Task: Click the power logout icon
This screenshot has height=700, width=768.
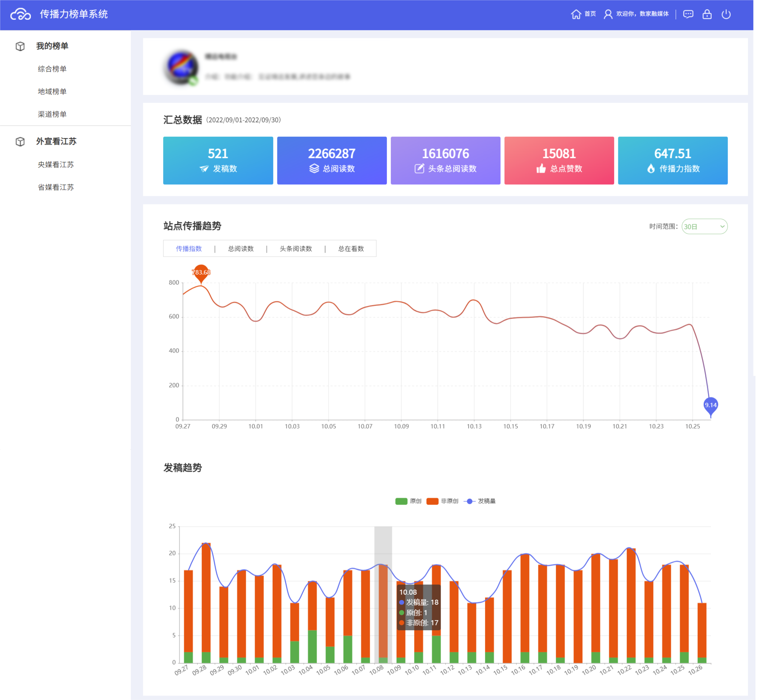Action: [726, 14]
